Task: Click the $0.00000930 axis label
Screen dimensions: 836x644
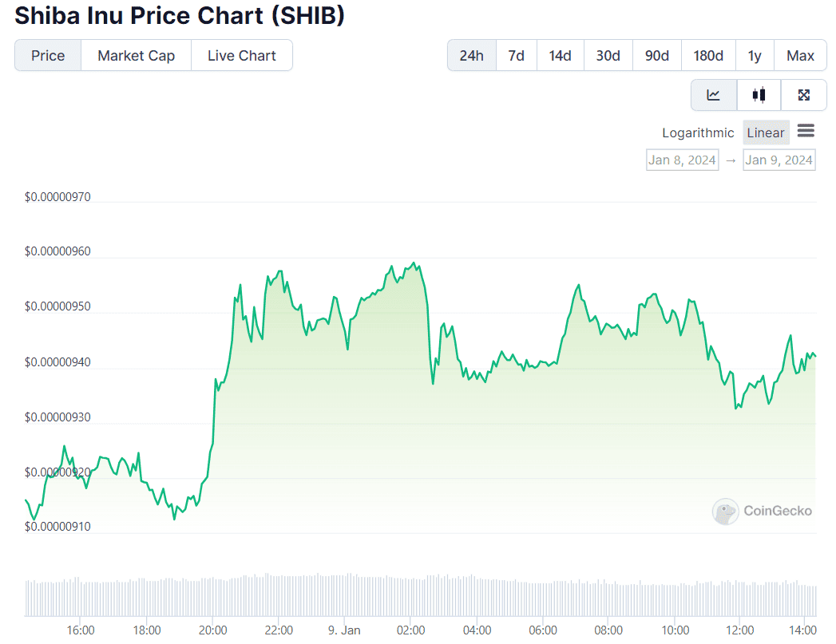Action: [x=57, y=417]
